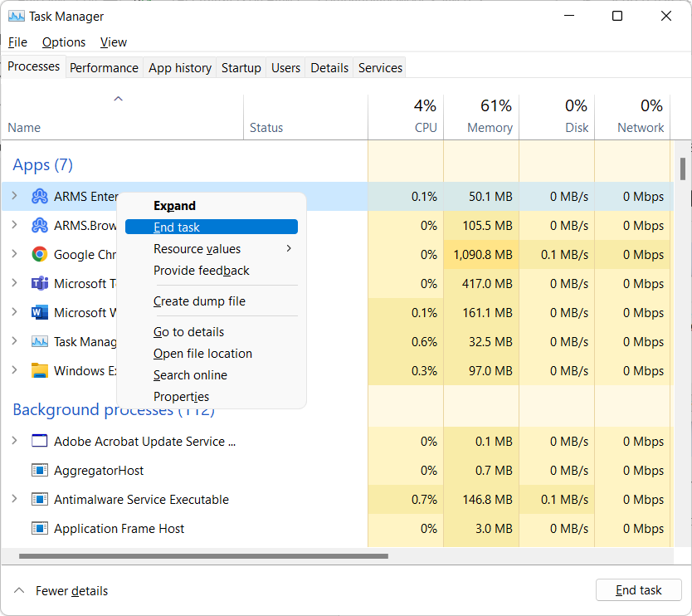This screenshot has width=692, height=616.
Task: Click the Task Manager title bar icon
Action: (17, 16)
